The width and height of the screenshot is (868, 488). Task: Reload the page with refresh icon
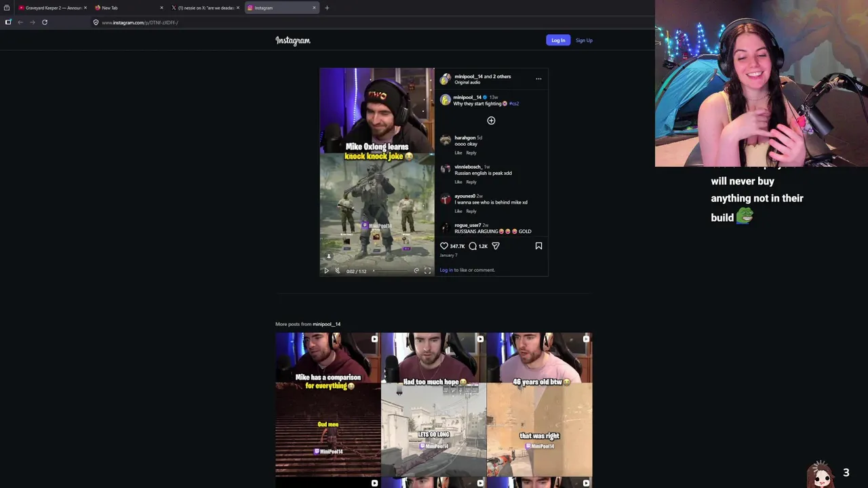45,22
